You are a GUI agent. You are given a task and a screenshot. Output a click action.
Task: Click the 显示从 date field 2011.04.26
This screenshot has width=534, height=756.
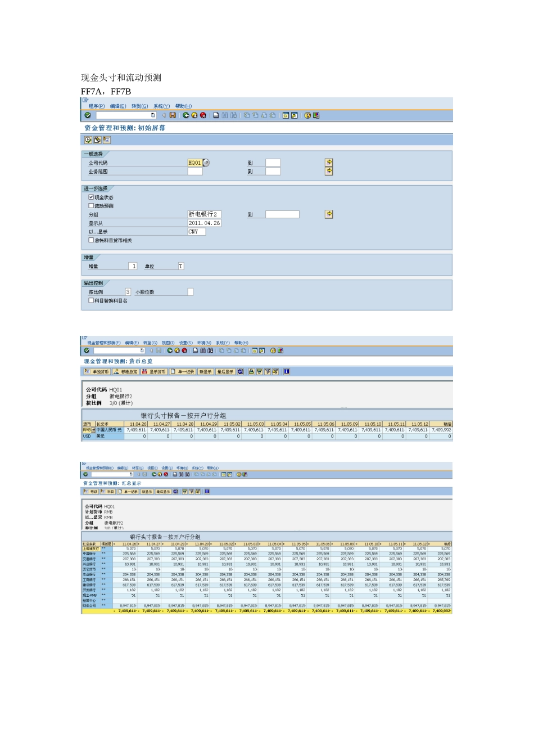204,223
